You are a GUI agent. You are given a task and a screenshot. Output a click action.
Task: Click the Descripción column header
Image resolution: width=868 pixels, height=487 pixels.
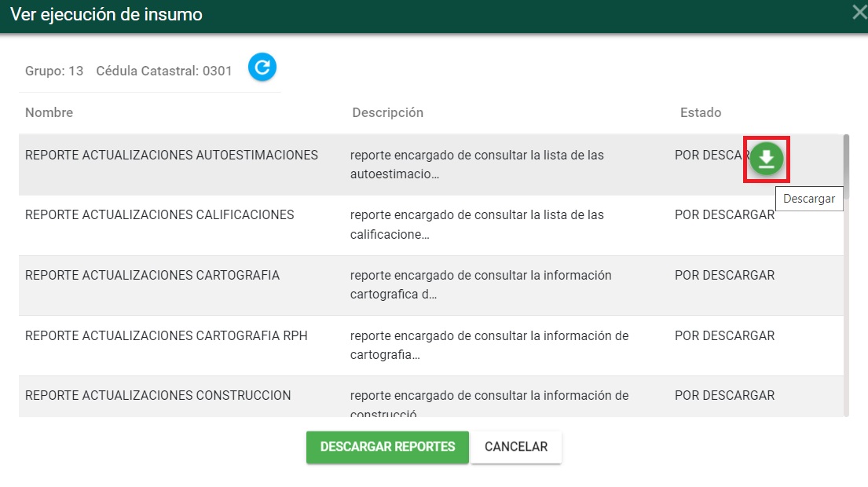387,112
